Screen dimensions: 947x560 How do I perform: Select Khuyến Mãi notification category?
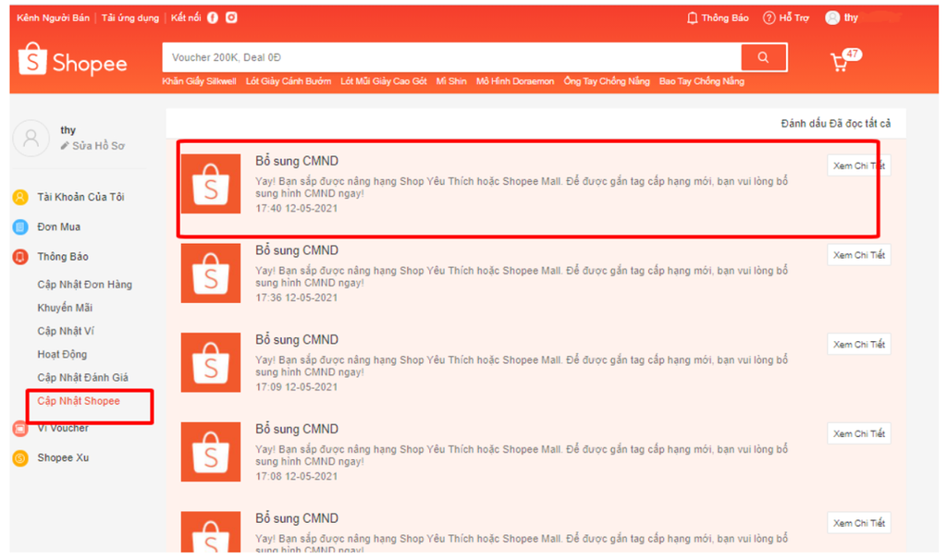pyautogui.click(x=65, y=308)
